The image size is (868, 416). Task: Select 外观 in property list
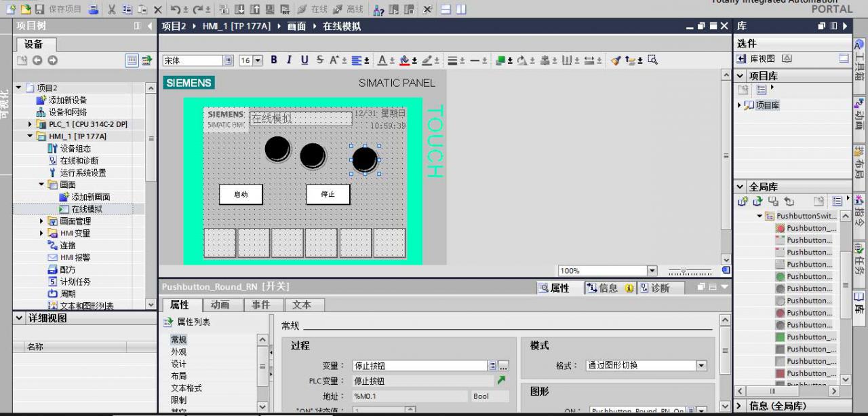tap(178, 352)
